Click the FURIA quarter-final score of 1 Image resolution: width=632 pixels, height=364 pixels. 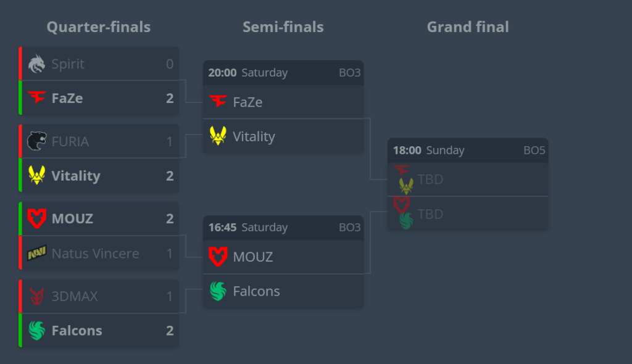tap(170, 142)
